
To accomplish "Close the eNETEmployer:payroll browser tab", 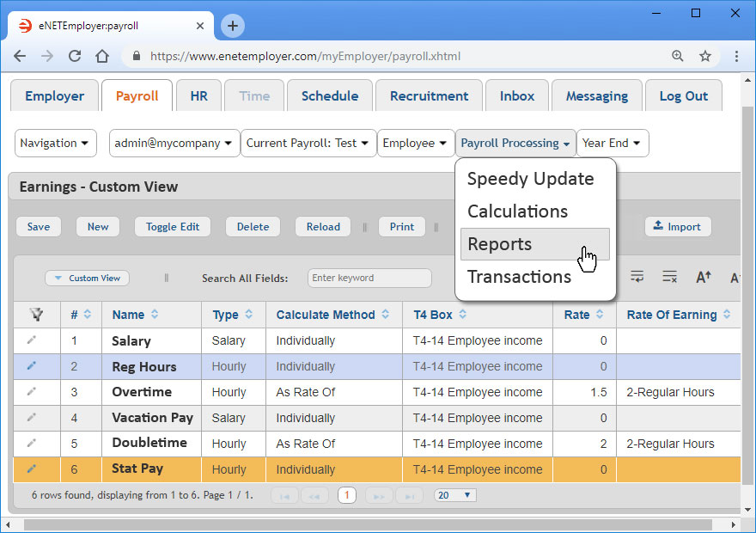I will click(x=200, y=26).
